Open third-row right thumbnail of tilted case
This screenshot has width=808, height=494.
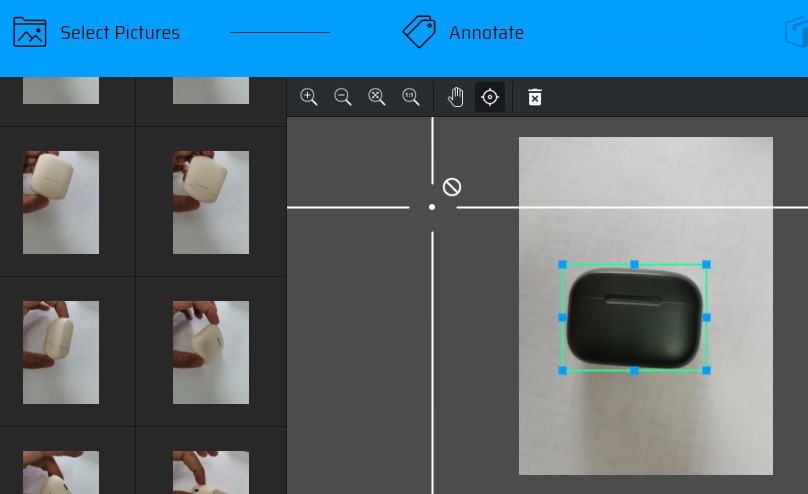pyautogui.click(x=211, y=352)
